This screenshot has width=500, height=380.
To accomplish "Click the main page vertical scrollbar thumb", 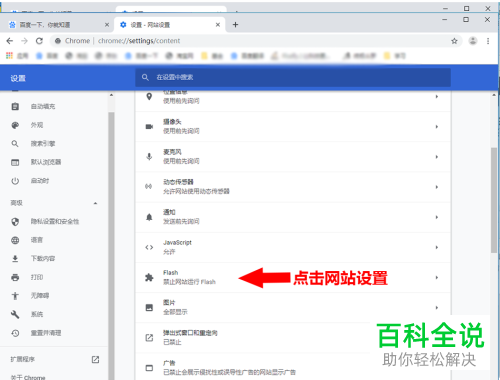I will click(494, 200).
